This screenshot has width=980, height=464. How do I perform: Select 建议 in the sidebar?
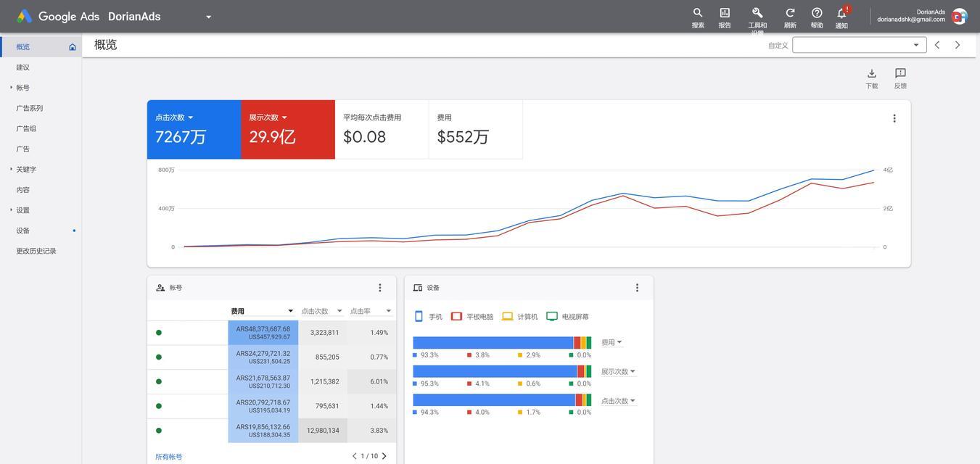point(23,67)
